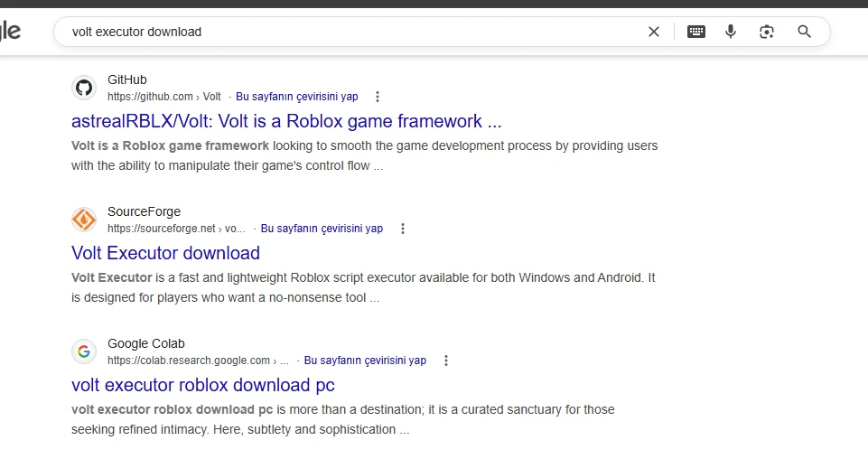Viewport: 868px width, 459px height.
Task: Open volt executor roblox download pc link
Action: coord(203,385)
